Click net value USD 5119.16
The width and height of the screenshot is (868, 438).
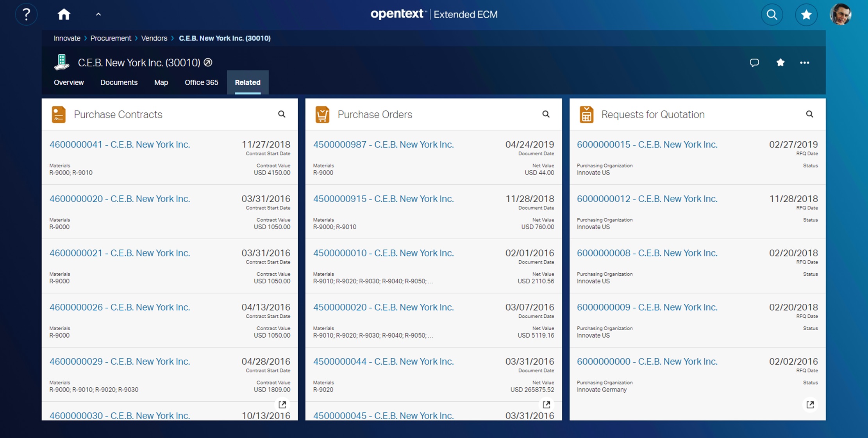pyautogui.click(x=536, y=335)
